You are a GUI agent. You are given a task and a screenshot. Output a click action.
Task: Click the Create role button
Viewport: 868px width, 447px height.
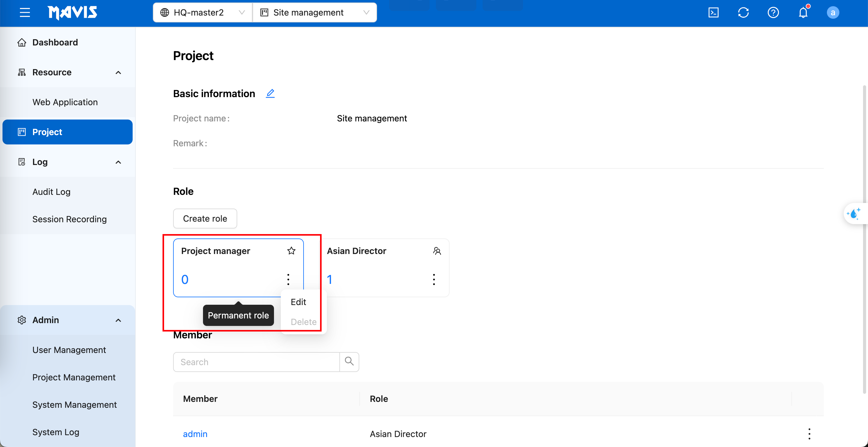click(205, 218)
